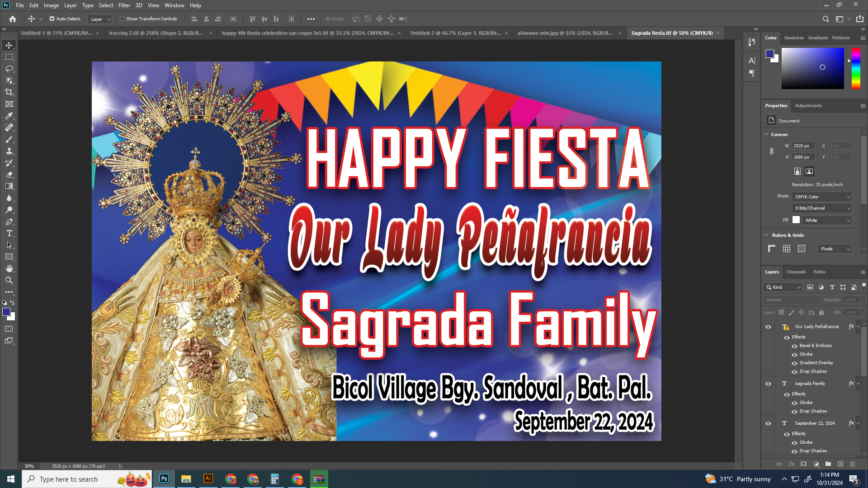This screenshot has width=868, height=488.
Task: Open the CMYK Color mode dropdown
Action: click(822, 197)
